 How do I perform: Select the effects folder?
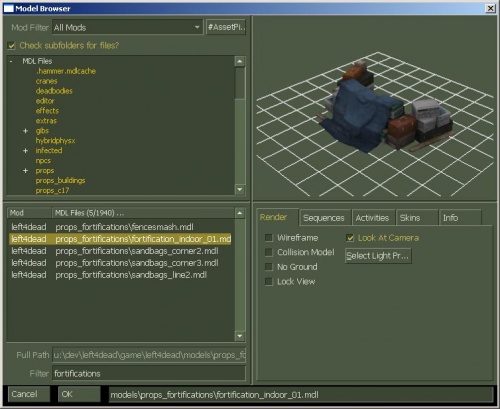(x=47, y=111)
